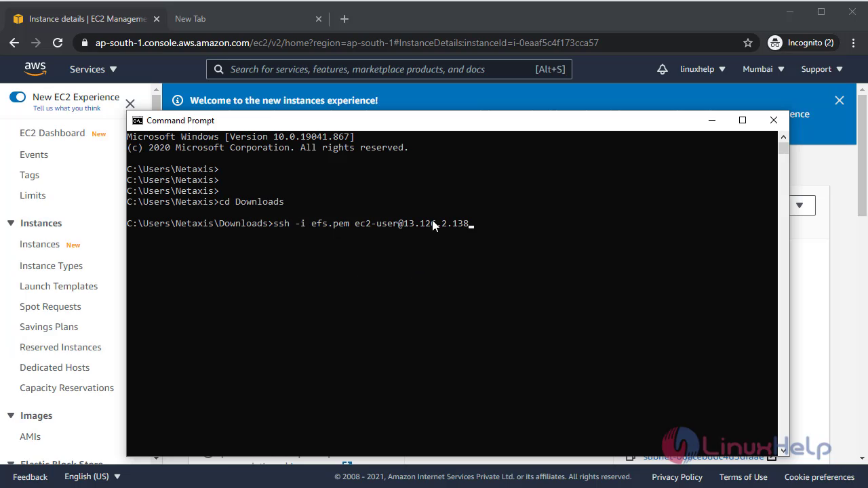Screen dimensions: 868x488
Task: Open the Support dropdown menu
Action: (x=822, y=69)
